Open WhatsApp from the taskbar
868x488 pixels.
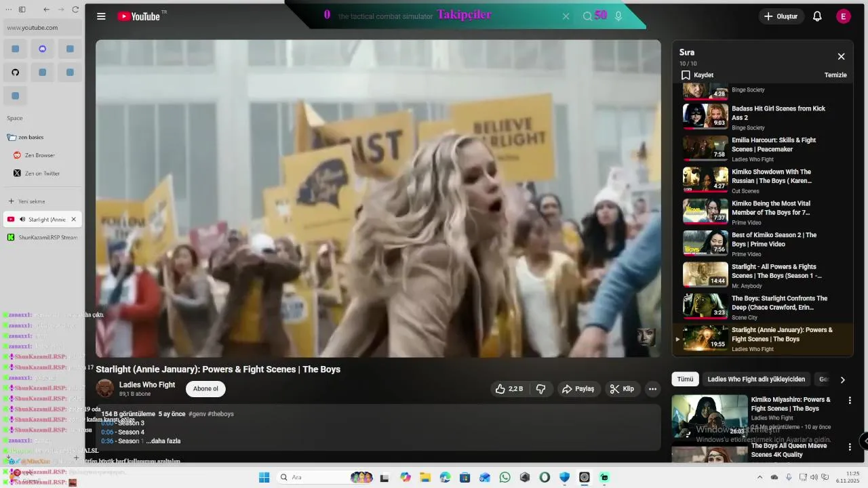(505, 477)
